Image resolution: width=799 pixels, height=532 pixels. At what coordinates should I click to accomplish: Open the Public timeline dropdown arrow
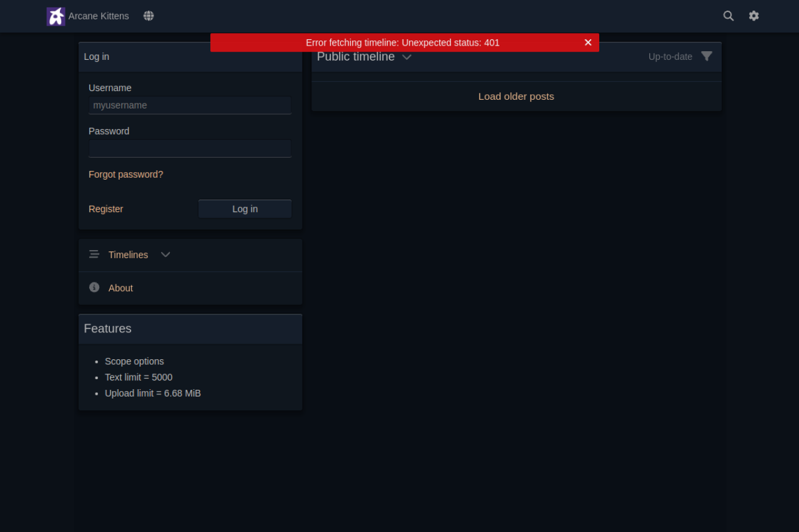pyautogui.click(x=407, y=57)
